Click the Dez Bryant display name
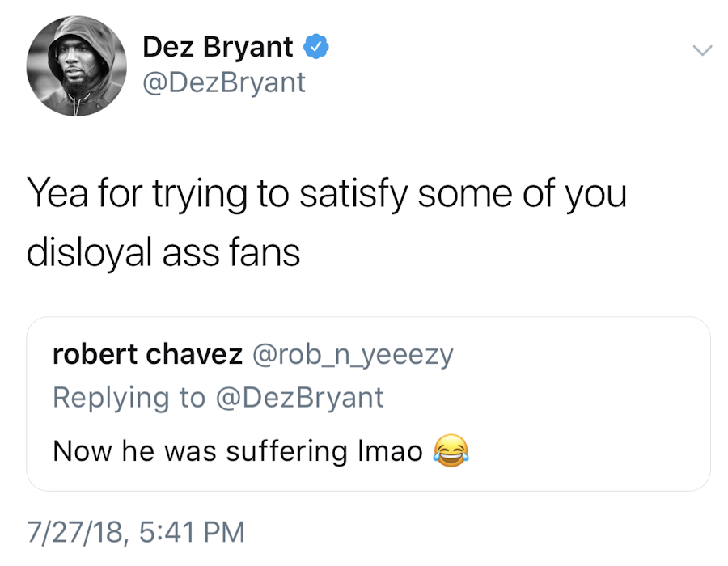The height and width of the screenshot is (566, 728). coord(218,49)
